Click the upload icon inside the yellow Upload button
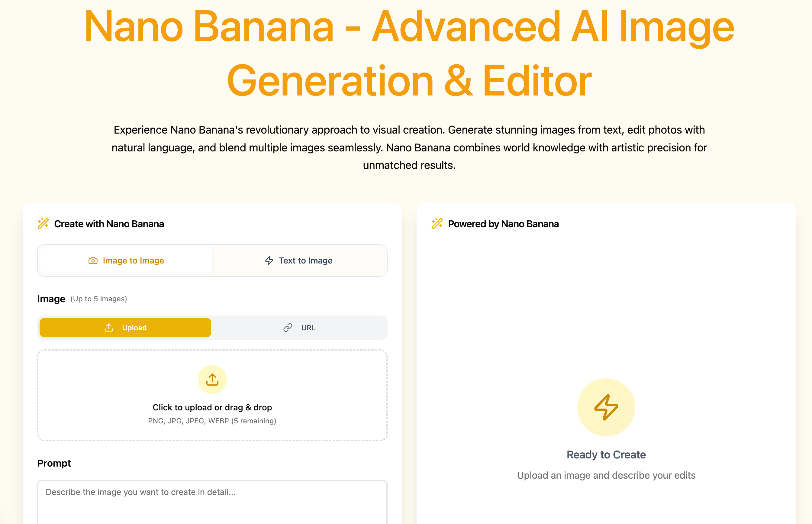This screenshot has height=524, width=812. [108, 327]
